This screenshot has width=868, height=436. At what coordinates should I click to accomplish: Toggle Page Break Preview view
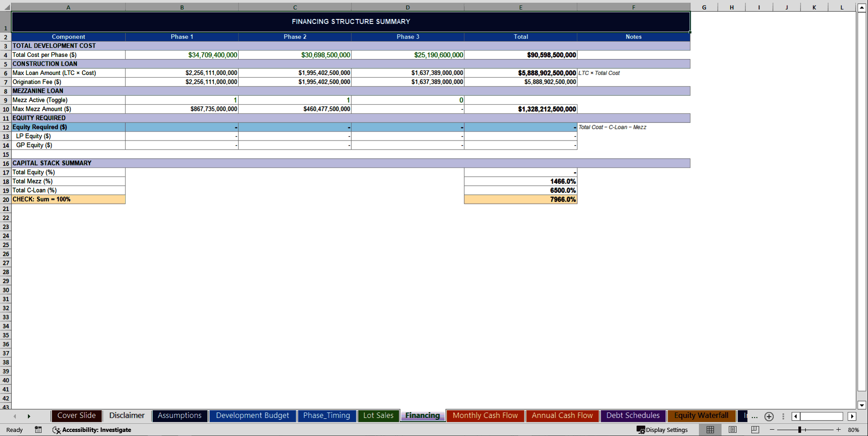[x=755, y=430]
